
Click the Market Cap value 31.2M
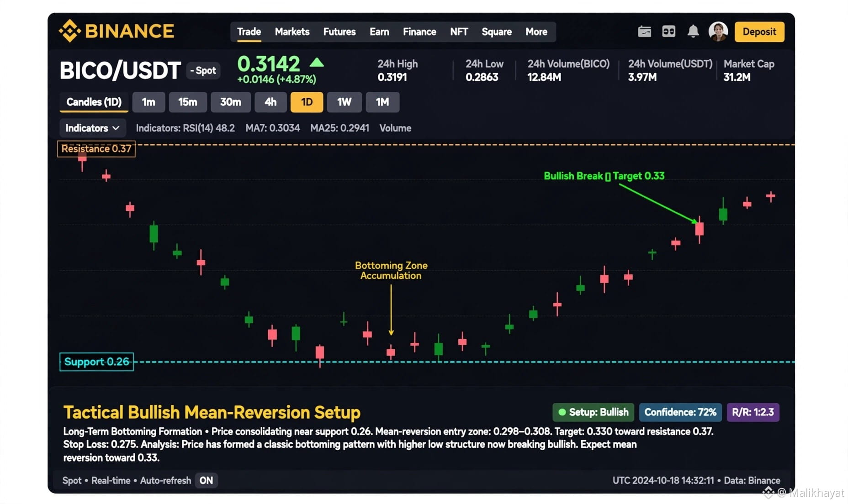pyautogui.click(x=737, y=77)
